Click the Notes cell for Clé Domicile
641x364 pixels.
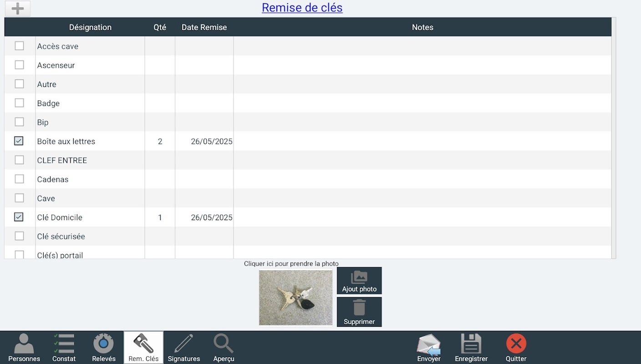pyautogui.click(x=422, y=217)
